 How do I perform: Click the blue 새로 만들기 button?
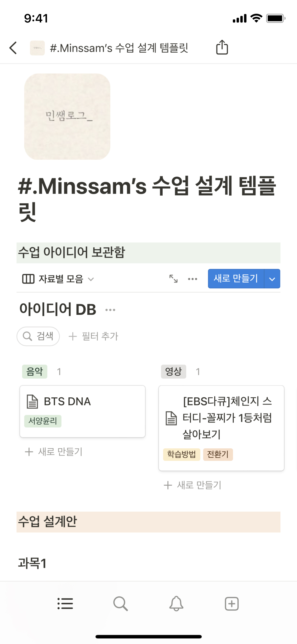(x=236, y=279)
